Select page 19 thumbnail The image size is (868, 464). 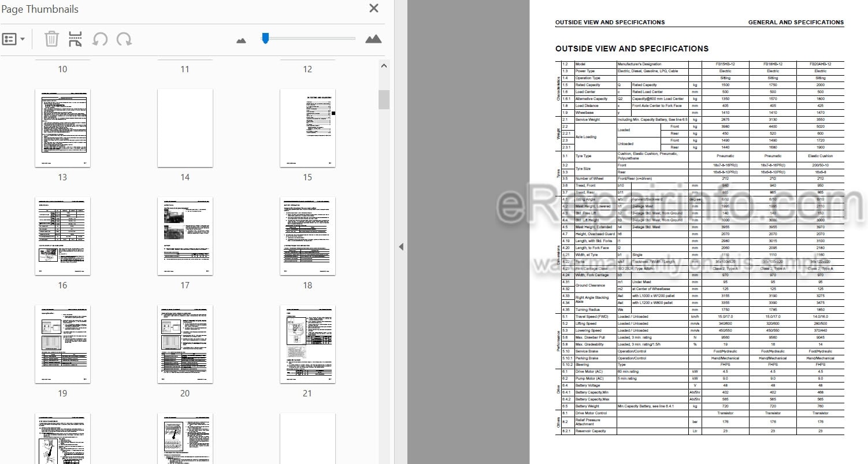tap(62, 344)
